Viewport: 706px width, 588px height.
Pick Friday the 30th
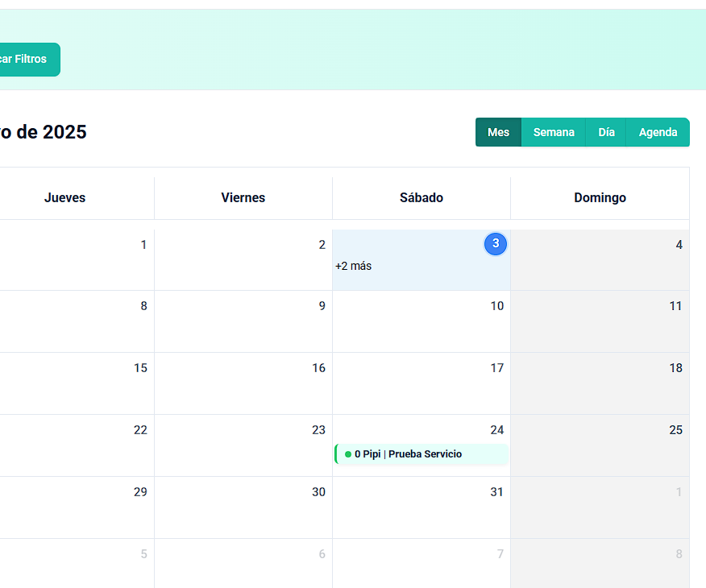coord(243,507)
